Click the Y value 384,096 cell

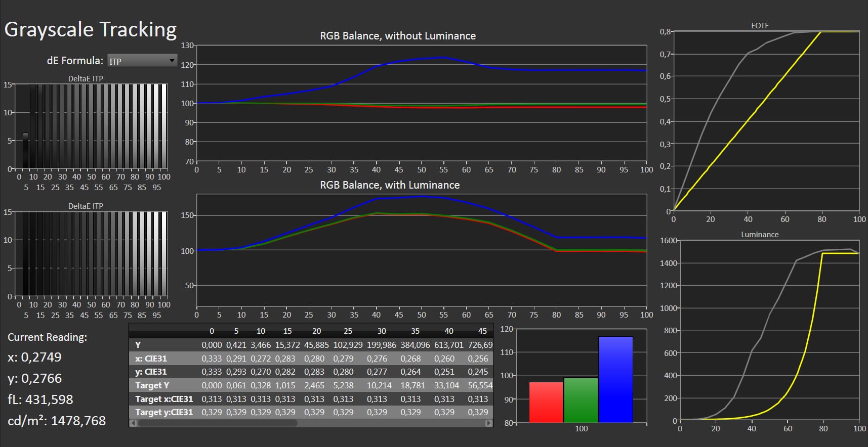point(415,345)
